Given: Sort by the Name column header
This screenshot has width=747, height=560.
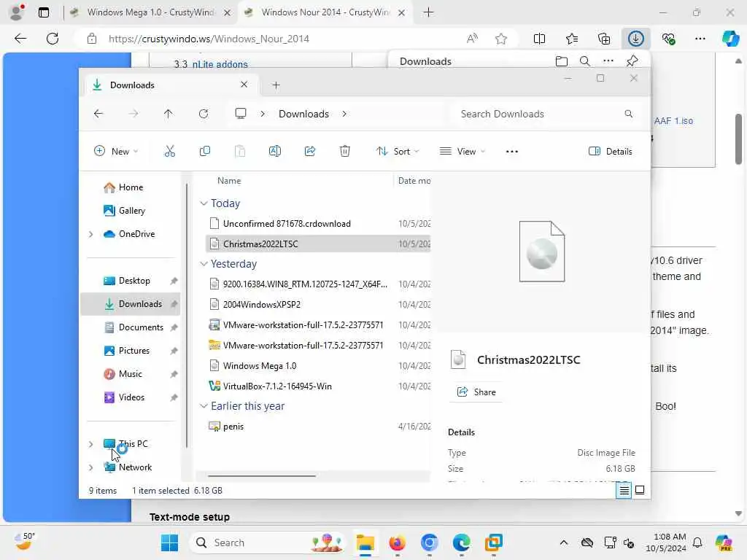Looking at the screenshot, I should (229, 181).
